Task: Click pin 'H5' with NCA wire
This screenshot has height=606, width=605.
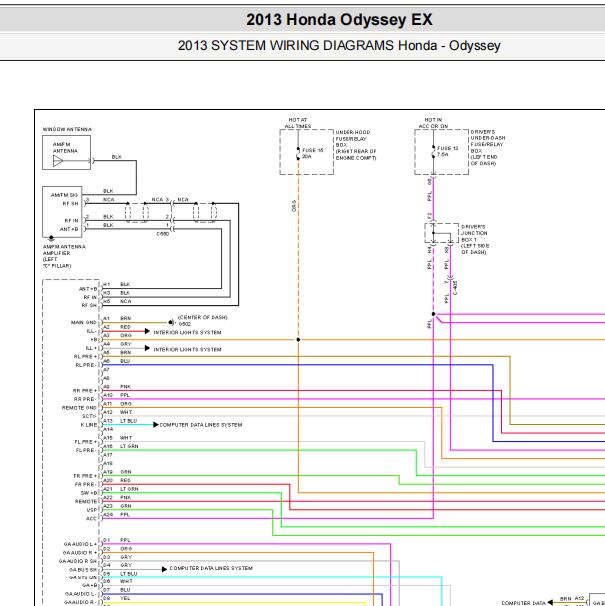Action: coord(106,301)
